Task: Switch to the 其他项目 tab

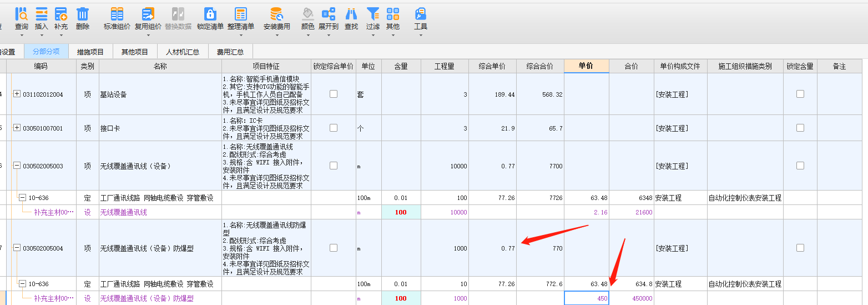Action: [135, 52]
